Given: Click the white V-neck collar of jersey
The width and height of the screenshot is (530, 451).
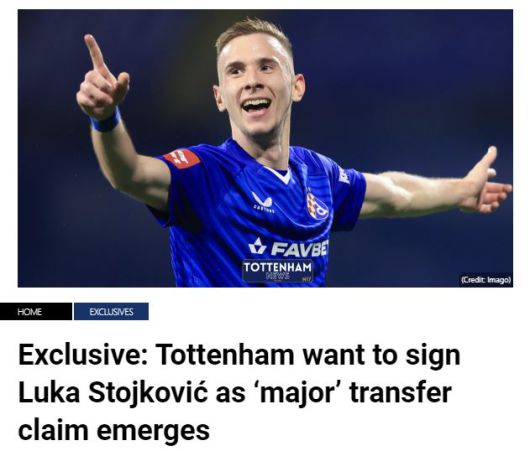Looking at the screenshot, I should (x=279, y=173).
